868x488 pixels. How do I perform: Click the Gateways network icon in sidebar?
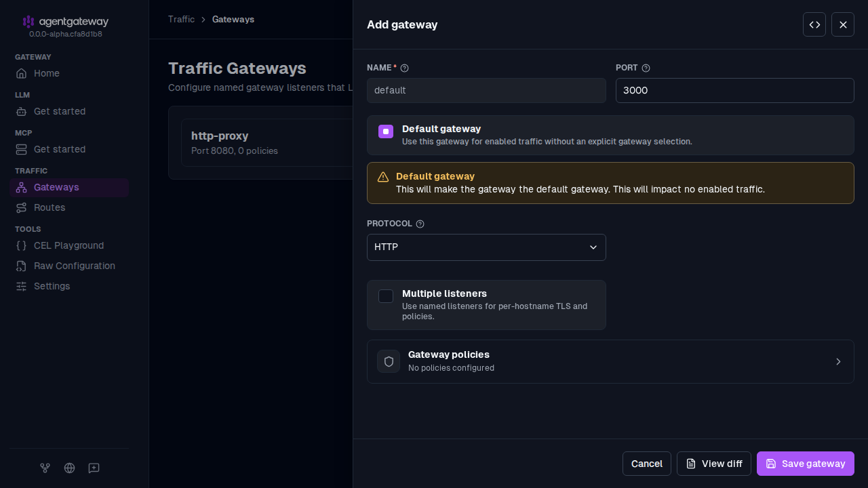(x=22, y=187)
